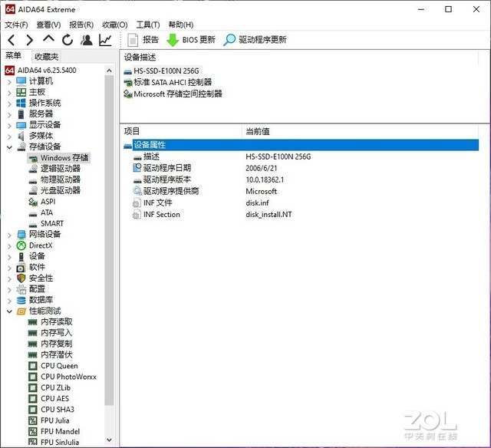Screen dimensions: 491x448
Task: Select ATA tree item
Action: pyautogui.click(x=41, y=212)
